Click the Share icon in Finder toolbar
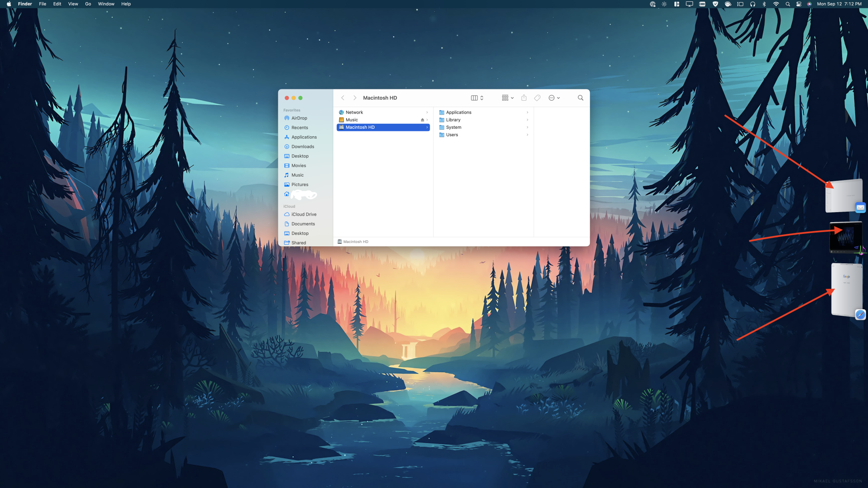This screenshot has height=488, width=868. pos(524,98)
